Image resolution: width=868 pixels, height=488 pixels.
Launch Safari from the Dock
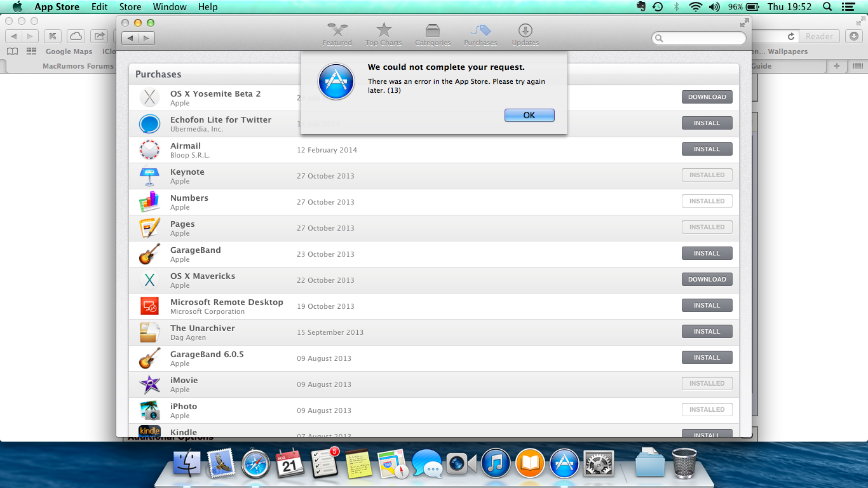tap(255, 463)
